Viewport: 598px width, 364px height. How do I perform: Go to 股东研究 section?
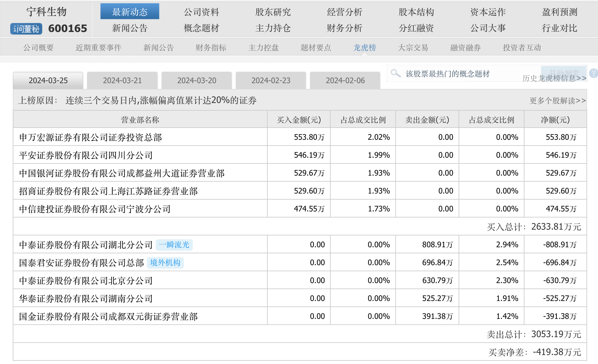coord(273,12)
